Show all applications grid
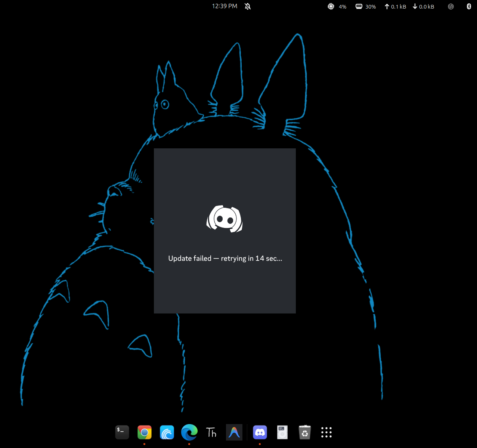 (x=326, y=432)
